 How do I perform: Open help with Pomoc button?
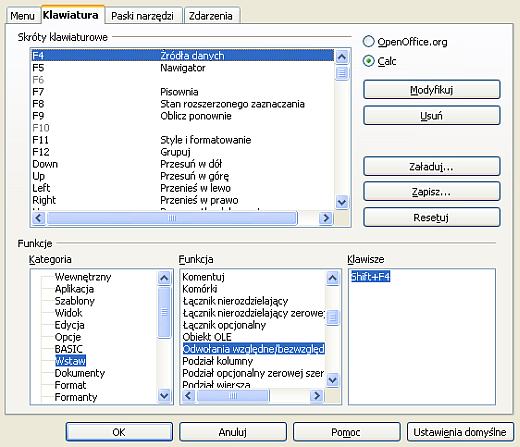(346, 432)
